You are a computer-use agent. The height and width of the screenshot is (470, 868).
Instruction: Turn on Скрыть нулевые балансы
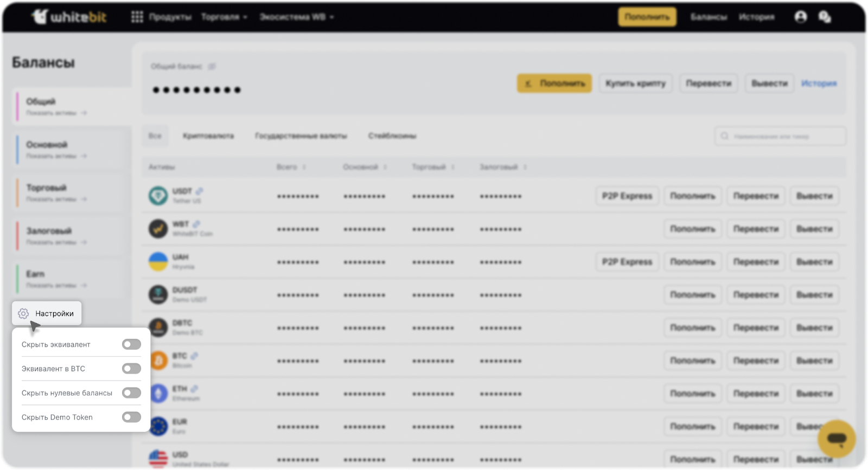[x=131, y=393]
